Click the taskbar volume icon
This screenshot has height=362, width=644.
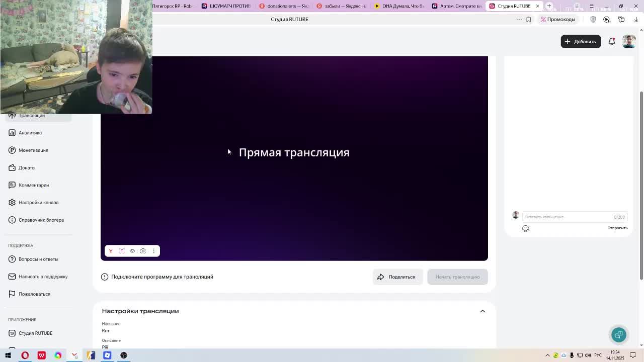coord(588,355)
